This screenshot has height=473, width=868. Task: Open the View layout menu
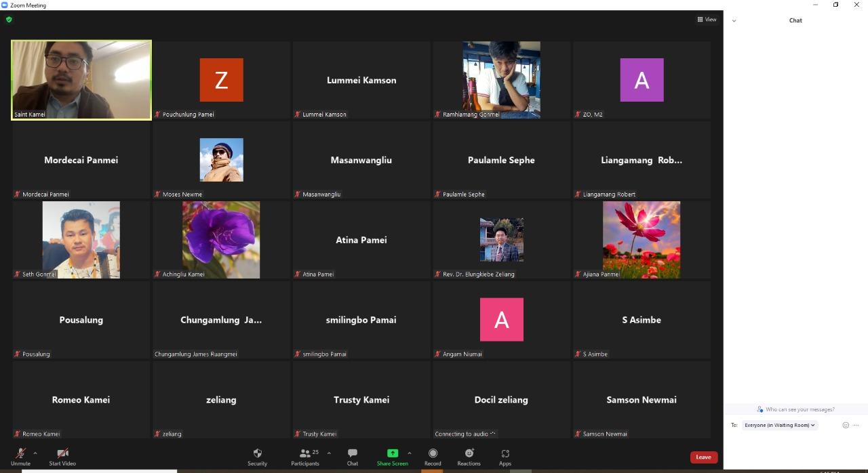707,20
